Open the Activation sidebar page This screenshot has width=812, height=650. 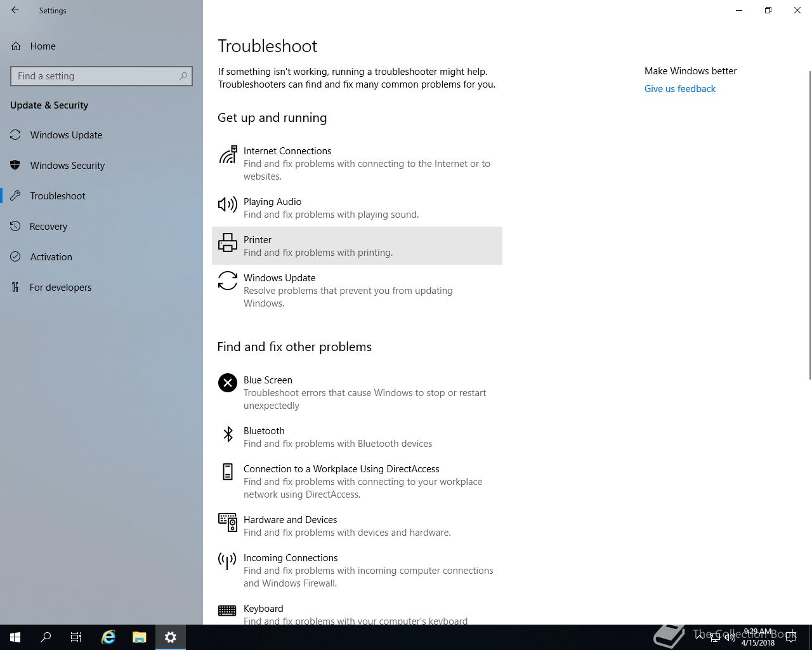pos(101,257)
